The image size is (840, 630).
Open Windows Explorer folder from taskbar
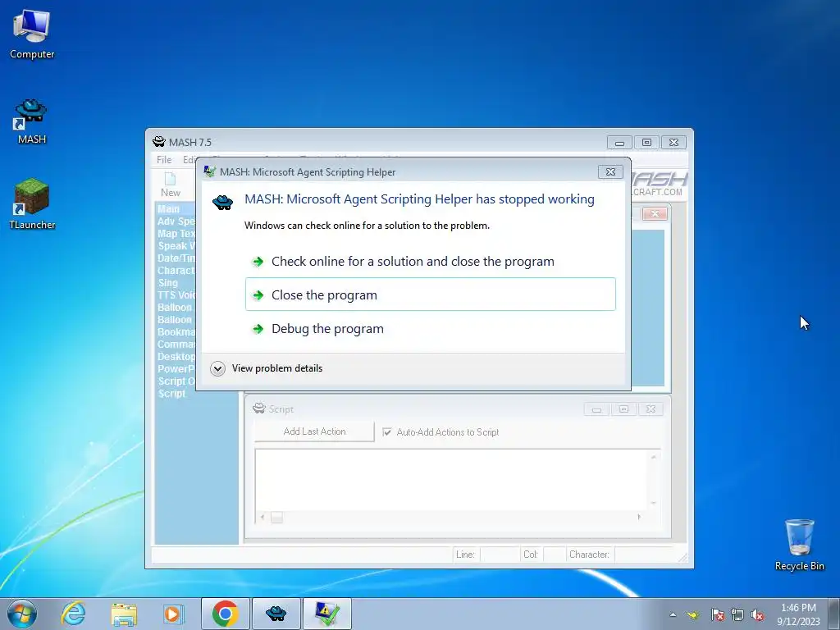pyautogui.click(x=124, y=614)
